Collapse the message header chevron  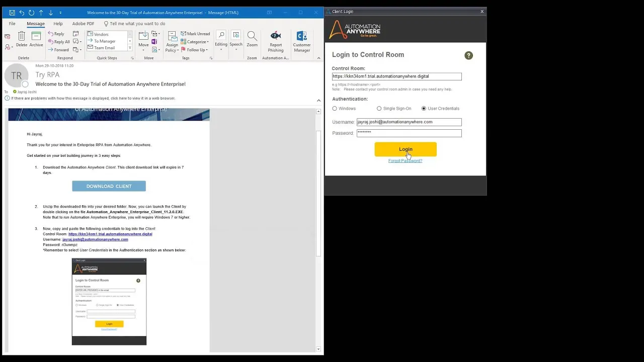318,101
